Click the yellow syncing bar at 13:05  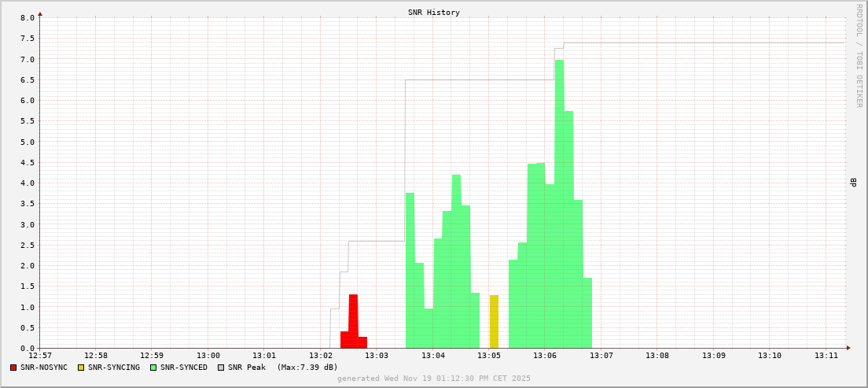(494, 323)
